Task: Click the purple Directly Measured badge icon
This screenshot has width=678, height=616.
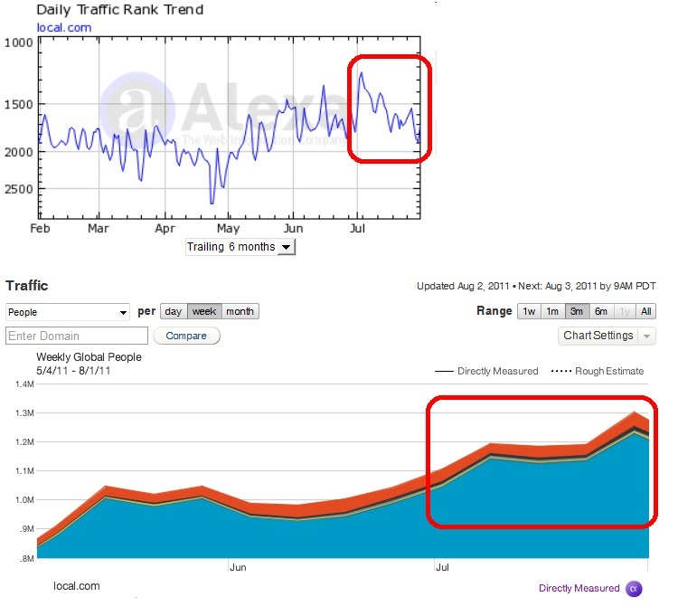Action: click(x=634, y=589)
